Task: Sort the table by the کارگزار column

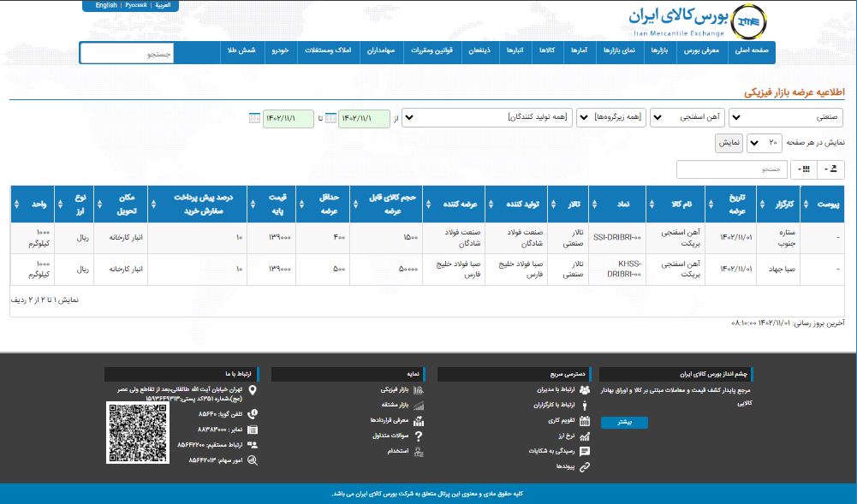Action: (x=777, y=205)
